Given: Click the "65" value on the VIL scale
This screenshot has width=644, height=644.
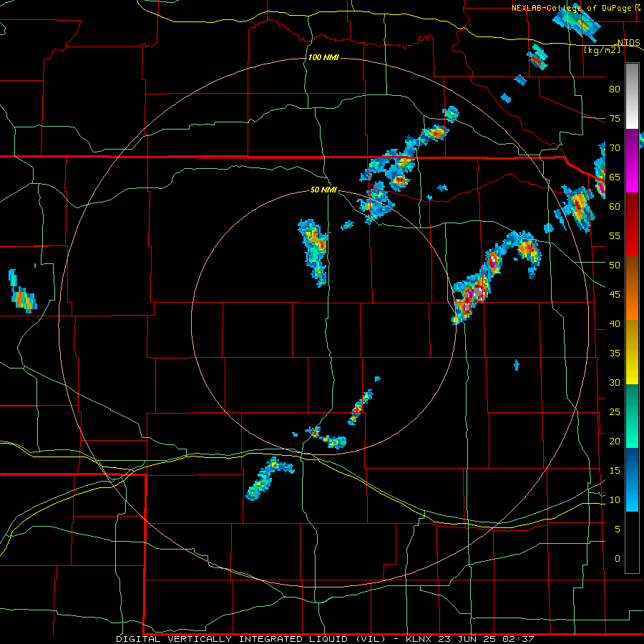Looking at the screenshot, I should (x=615, y=177).
